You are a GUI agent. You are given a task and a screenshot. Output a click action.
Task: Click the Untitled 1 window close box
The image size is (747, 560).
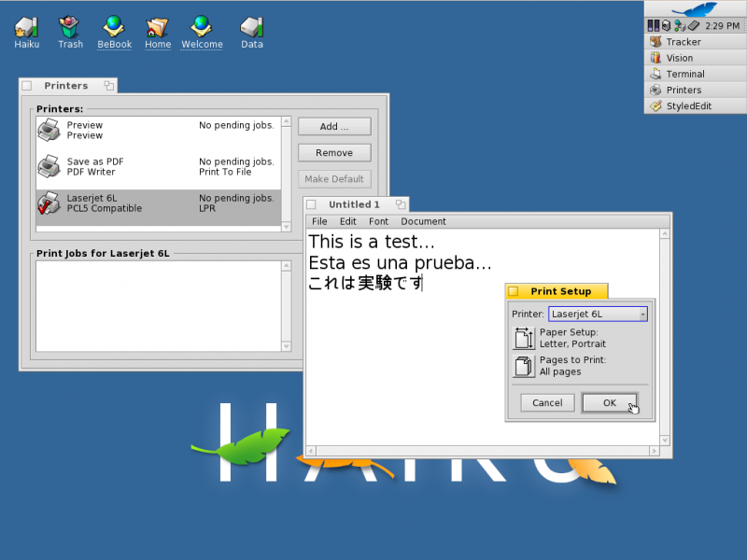[x=312, y=204]
